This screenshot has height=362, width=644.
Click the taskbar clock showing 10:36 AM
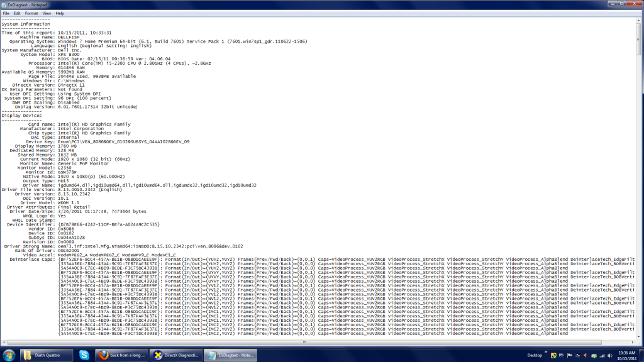pos(627,356)
